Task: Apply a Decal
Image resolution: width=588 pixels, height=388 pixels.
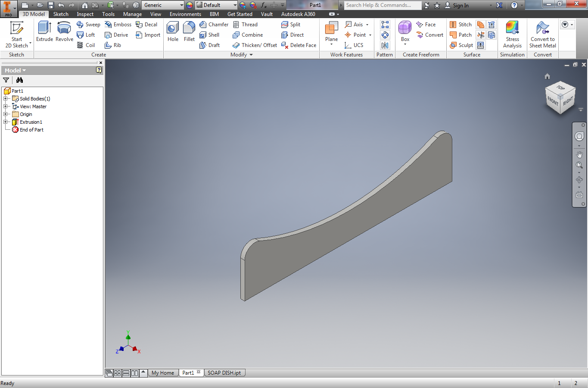Action: 146,25
